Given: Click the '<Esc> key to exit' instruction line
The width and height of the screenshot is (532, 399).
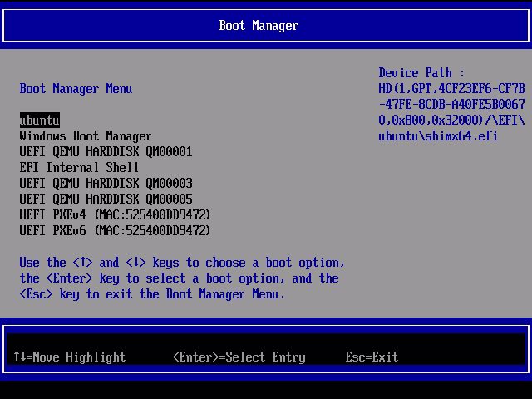Looking at the screenshot, I should coord(152,293).
